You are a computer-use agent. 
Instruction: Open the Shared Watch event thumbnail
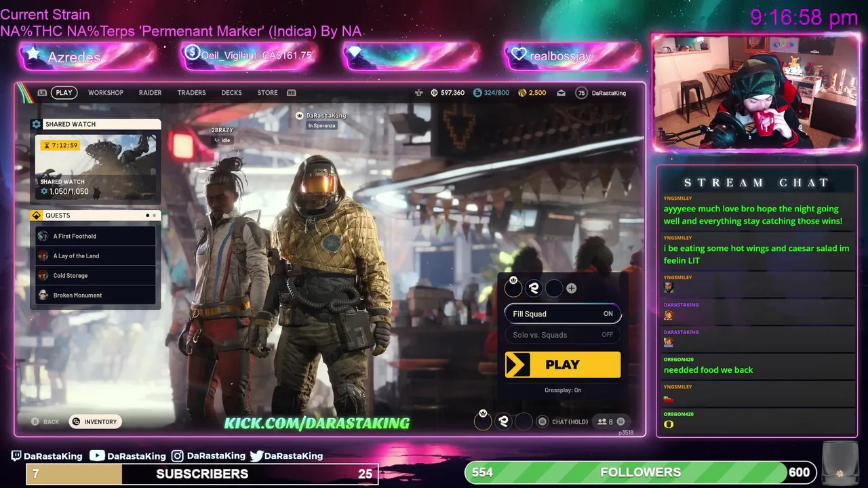pos(96,167)
